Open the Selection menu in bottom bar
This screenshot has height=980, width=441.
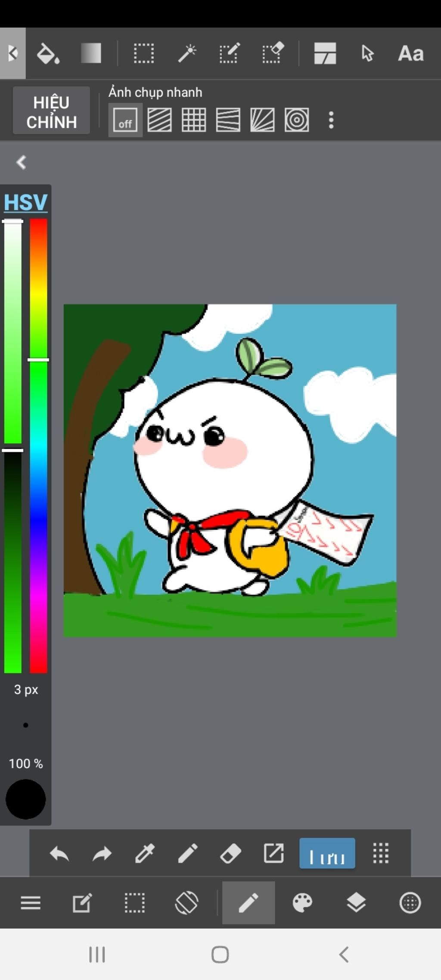coord(134,902)
